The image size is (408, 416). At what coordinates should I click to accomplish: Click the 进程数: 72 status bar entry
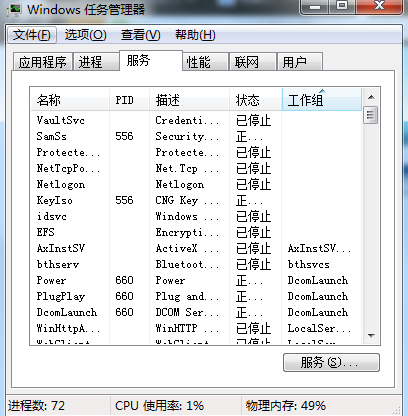[x=36, y=406]
